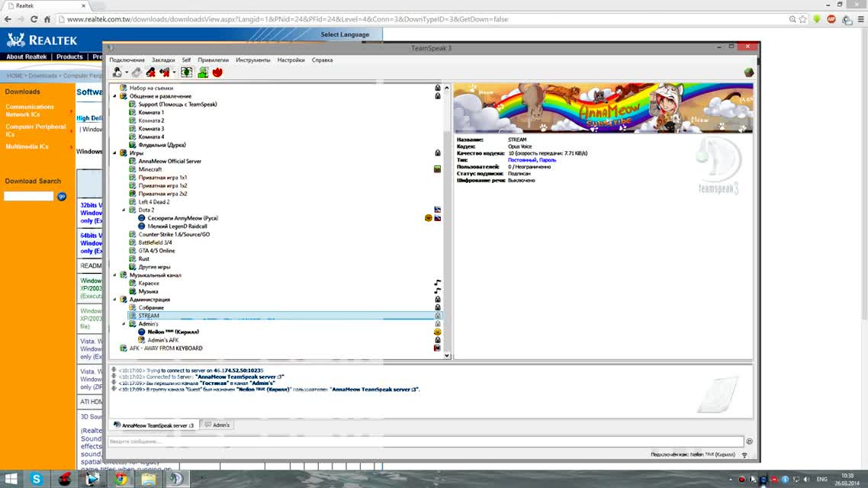This screenshot has width=868, height=488.
Task: Open the Подключение menu
Action: pyautogui.click(x=127, y=59)
